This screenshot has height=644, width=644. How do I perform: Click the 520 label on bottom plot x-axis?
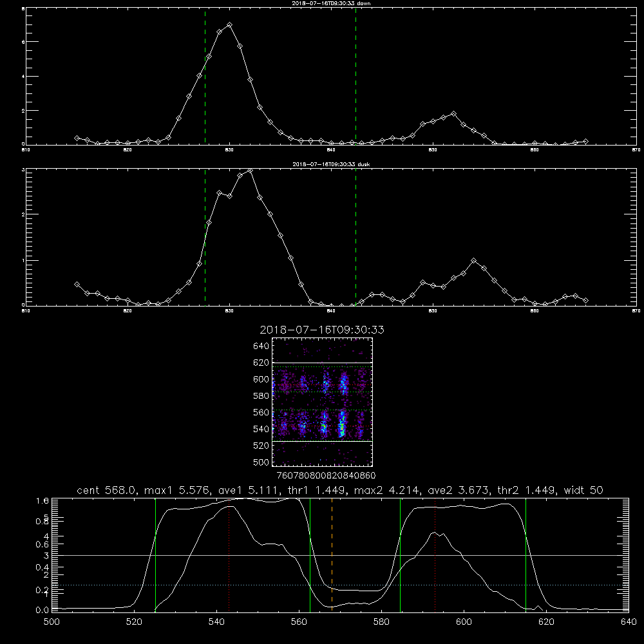coord(134,622)
